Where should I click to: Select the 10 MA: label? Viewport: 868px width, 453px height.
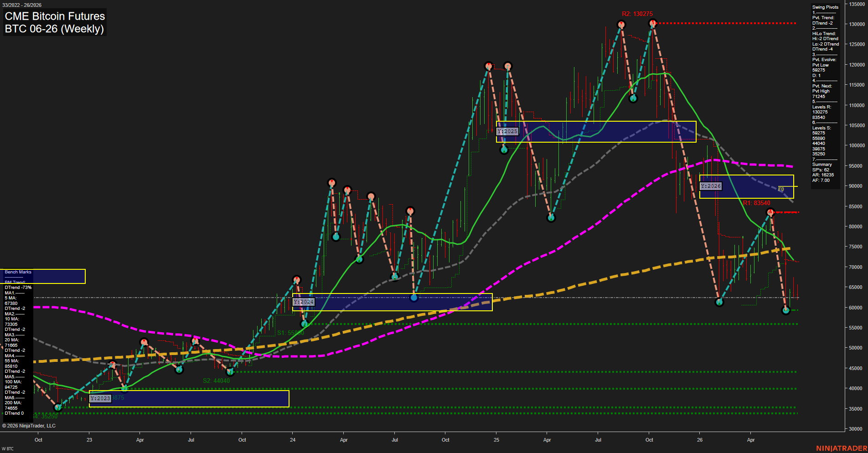(x=12, y=319)
